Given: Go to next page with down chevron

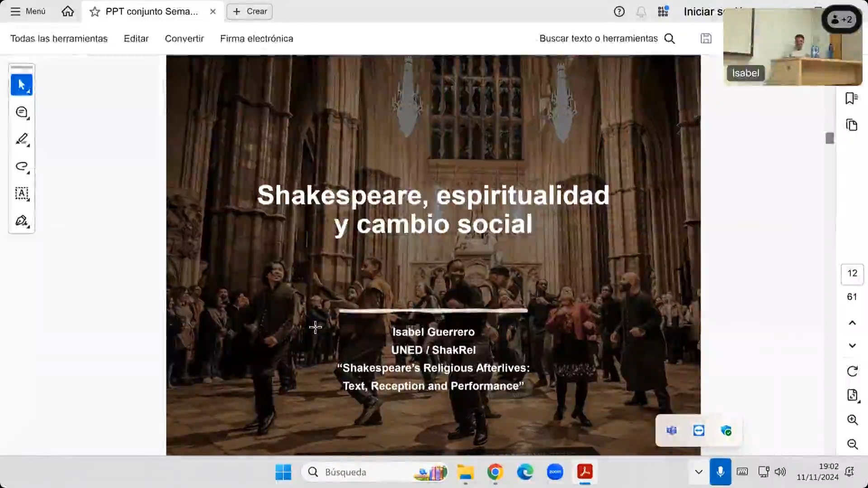Looking at the screenshot, I should point(852,346).
